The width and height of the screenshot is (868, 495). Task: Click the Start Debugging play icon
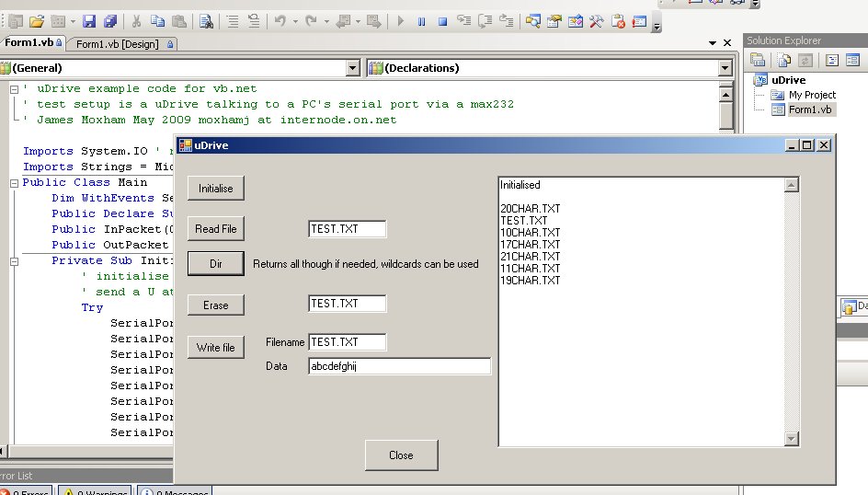[401, 21]
